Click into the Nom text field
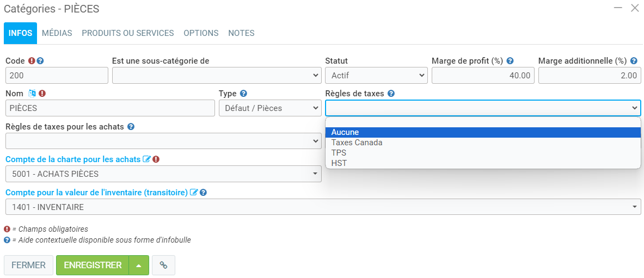Viewport: 644px width, 278px height. (111, 108)
